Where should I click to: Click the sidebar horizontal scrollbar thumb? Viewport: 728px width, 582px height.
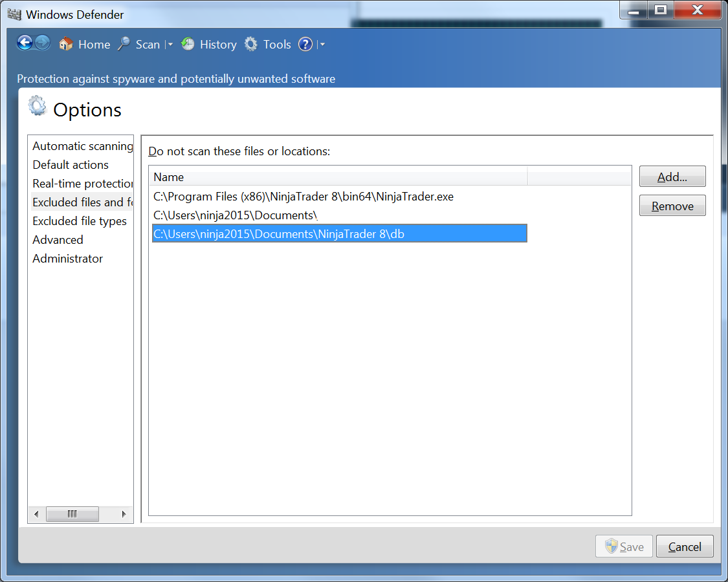click(72, 513)
